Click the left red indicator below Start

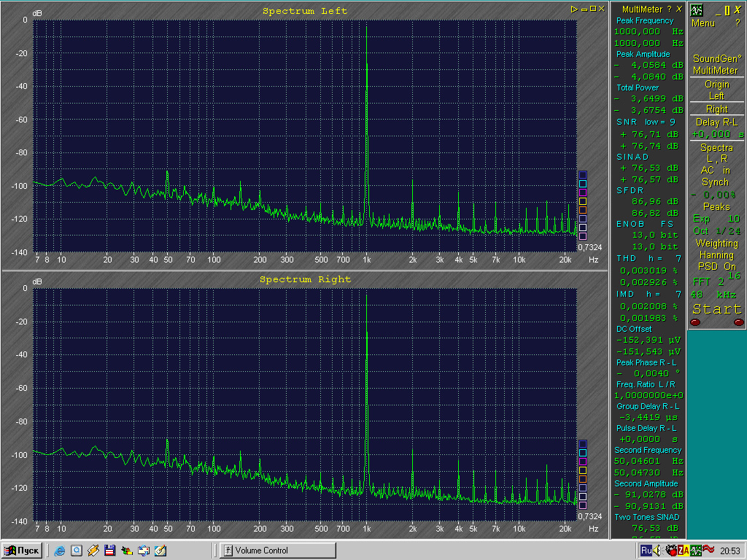695,322
